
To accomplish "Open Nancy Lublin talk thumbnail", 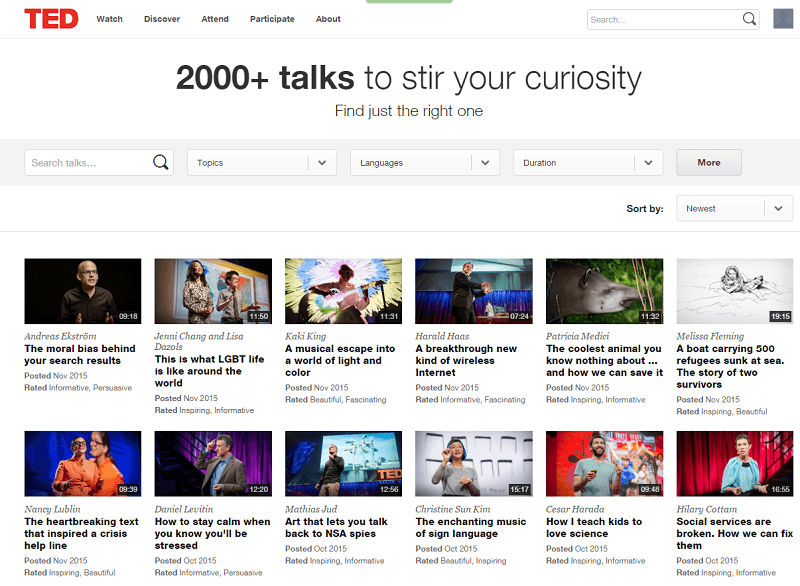I will click(83, 464).
